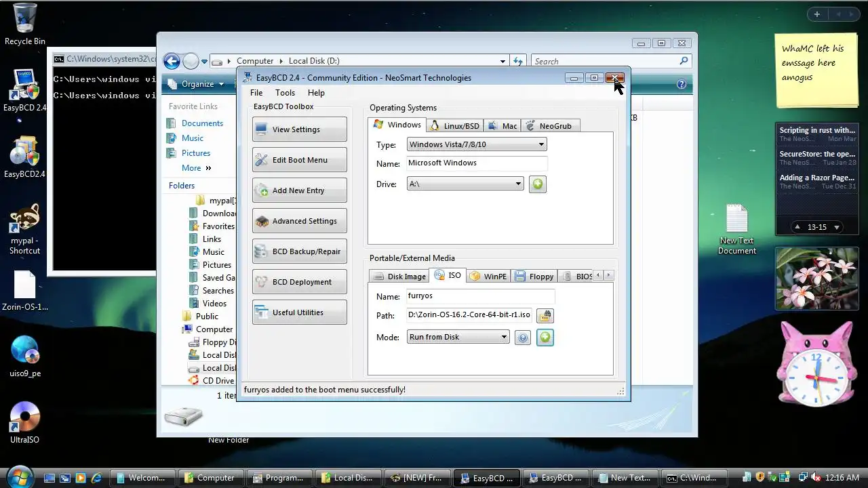Click Explorer help icon
The width and height of the screenshot is (868, 488).
point(682,85)
